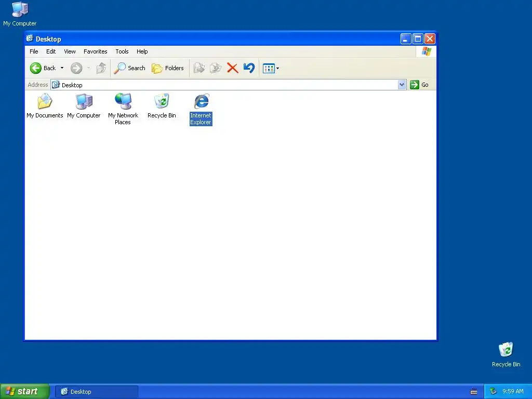This screenshot has width=532, height=399.
Task: Open the Start menu
Action: tap(24, 392)
